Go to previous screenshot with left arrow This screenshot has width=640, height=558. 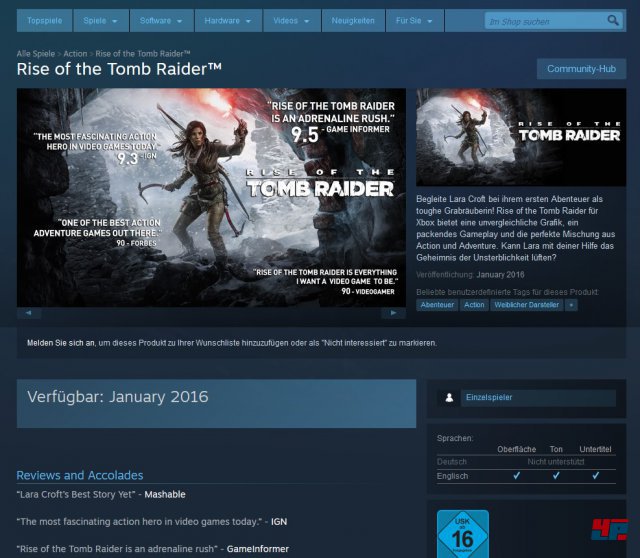[29, 313]
